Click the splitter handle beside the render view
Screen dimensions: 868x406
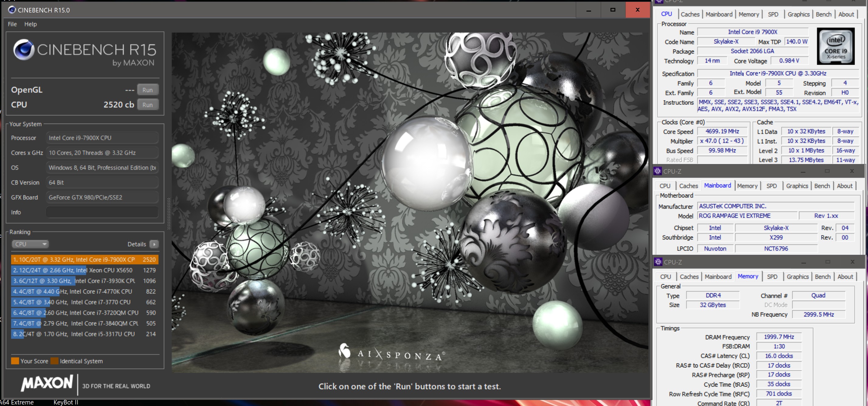coord(168,214)
